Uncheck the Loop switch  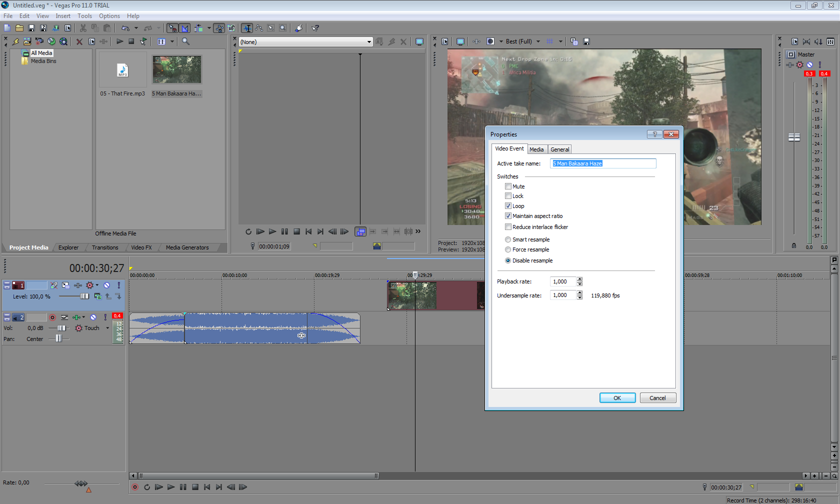tap(508, 206)
